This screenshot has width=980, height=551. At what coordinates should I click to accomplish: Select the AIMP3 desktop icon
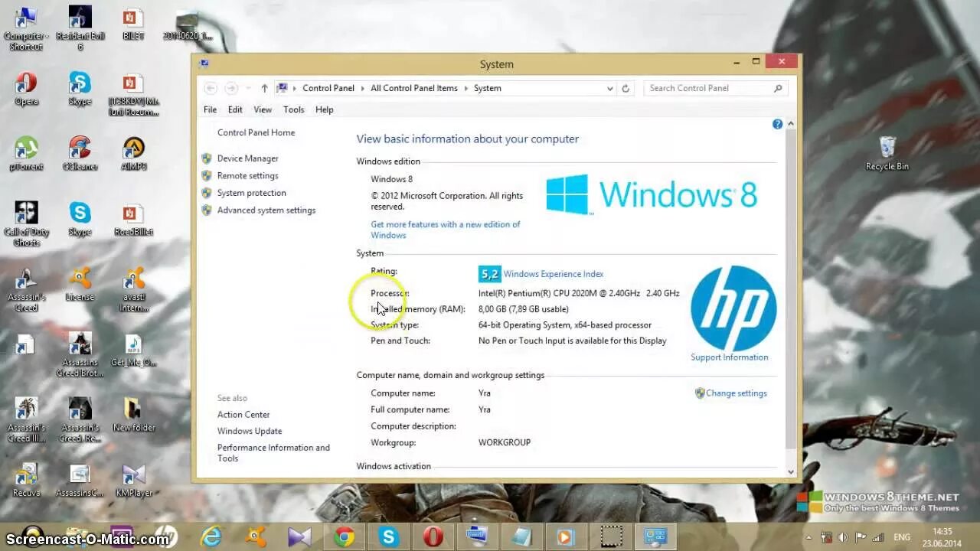(133, 154)
